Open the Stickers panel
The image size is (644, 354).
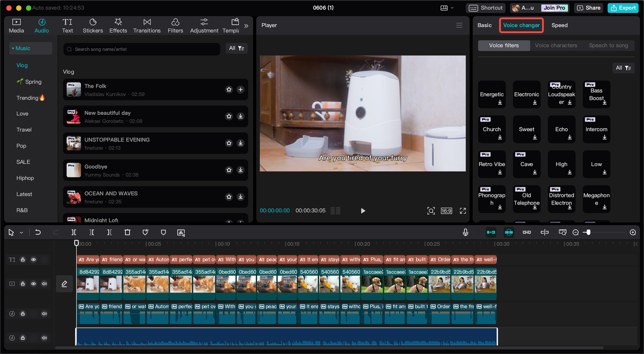click(93, 26)
